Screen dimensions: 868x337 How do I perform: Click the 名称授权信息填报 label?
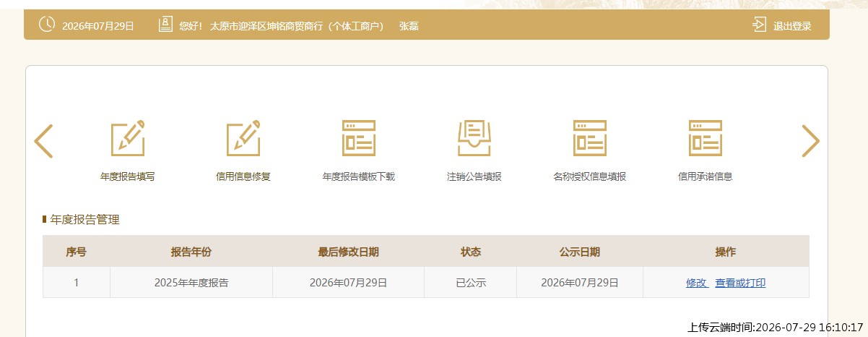[590, 176]
